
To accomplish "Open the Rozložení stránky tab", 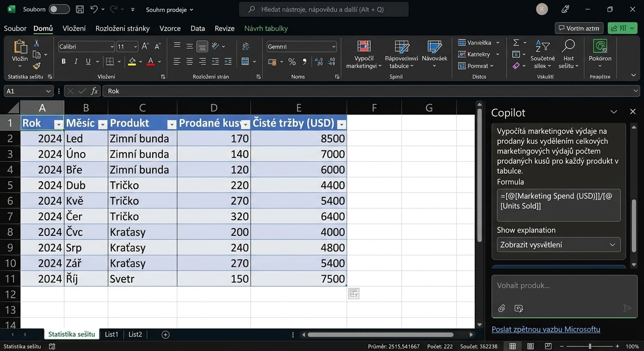I will pos(123,28).
